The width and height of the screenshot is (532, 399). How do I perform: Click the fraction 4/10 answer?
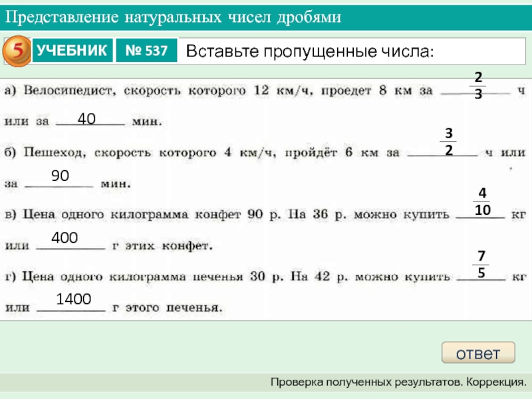(x=482, y=202)
